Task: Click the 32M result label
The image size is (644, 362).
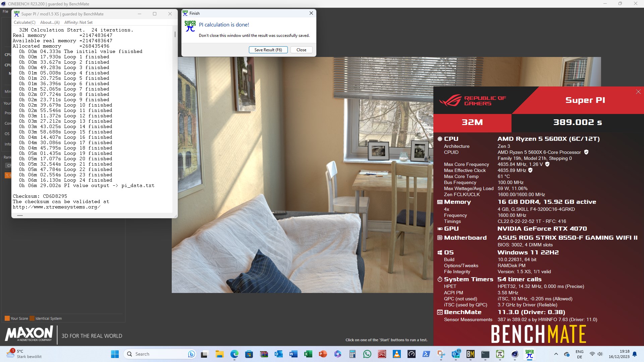Action: (x=472, y=122)
